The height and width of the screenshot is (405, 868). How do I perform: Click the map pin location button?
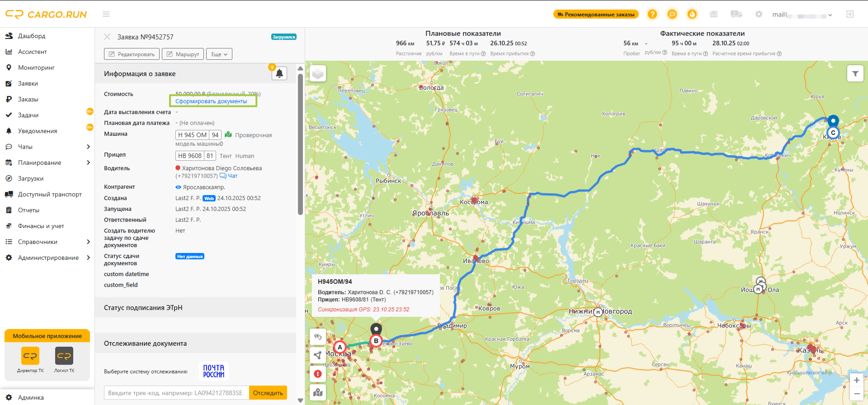click(x=318, y=392)
